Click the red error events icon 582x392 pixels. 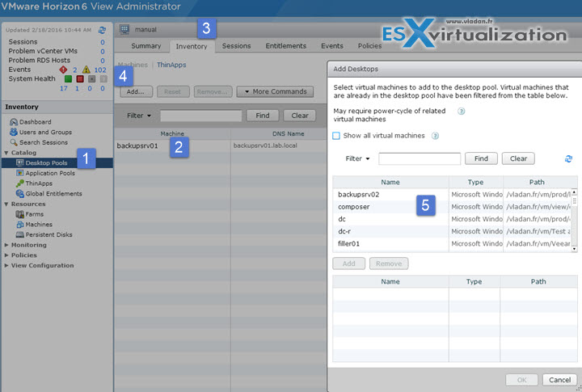(x=63, y=70)
